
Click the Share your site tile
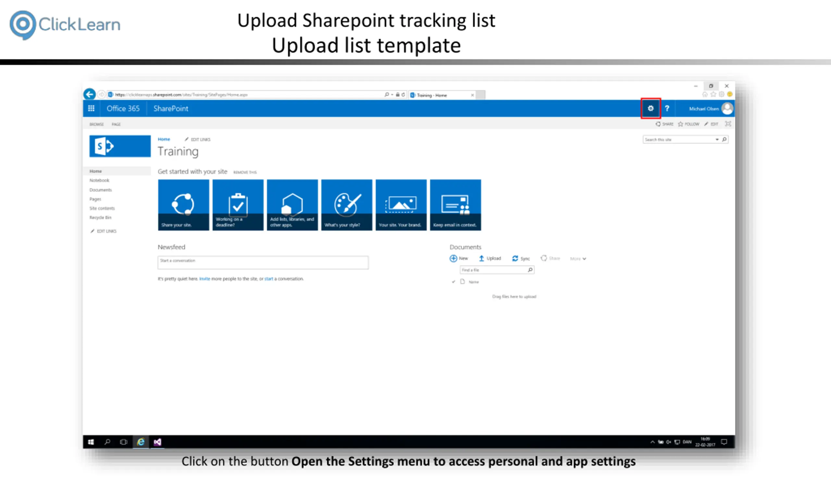coord(183,205)
